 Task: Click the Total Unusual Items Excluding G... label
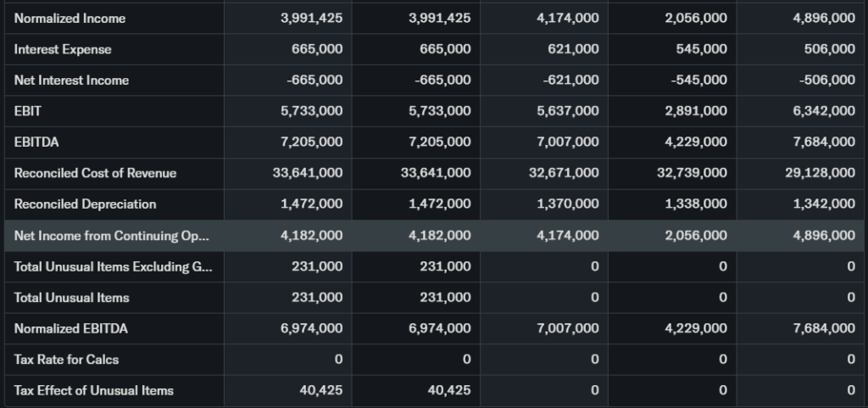[113, 266]
